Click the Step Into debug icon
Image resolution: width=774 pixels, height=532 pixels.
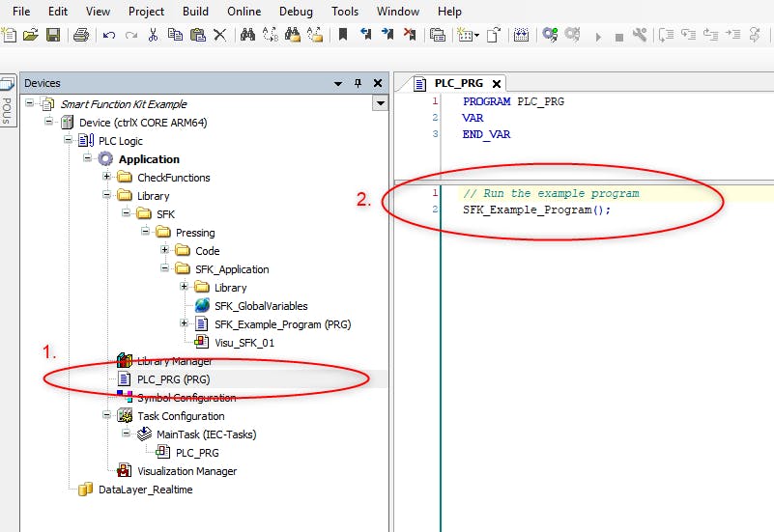point(689,35)
